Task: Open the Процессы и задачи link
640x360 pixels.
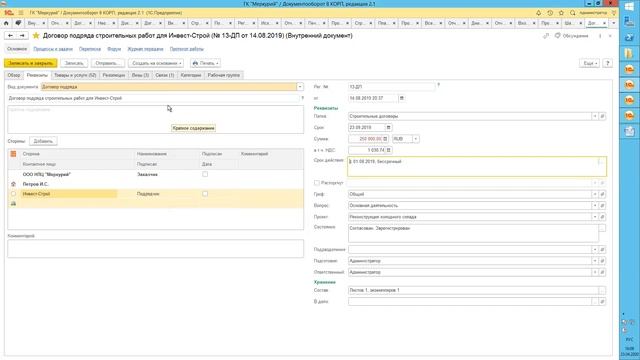Action: pyautogui.click(x=53, y=49)
